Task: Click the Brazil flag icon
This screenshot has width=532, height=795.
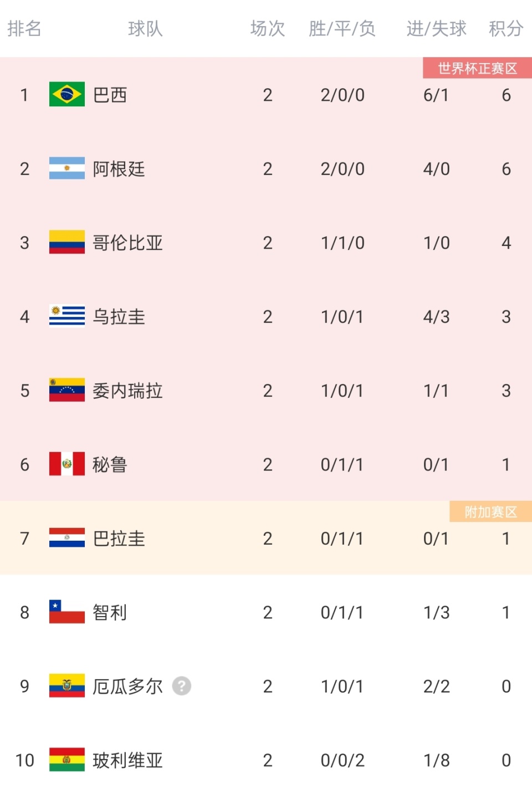Action: pos(66,94)
